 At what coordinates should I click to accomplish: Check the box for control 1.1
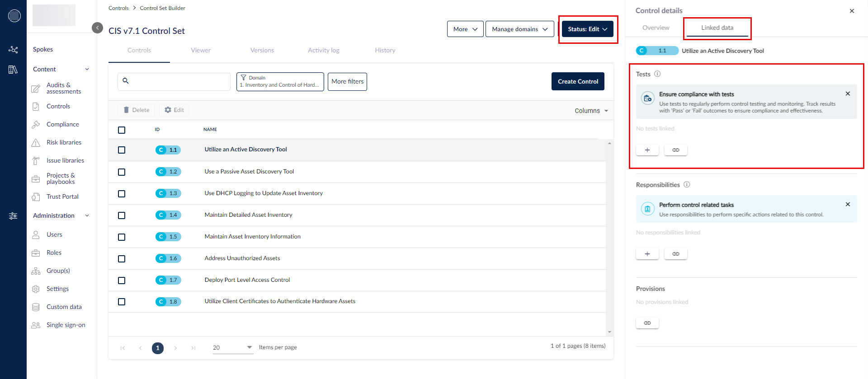pyautogui.click(x=122, y=150)
